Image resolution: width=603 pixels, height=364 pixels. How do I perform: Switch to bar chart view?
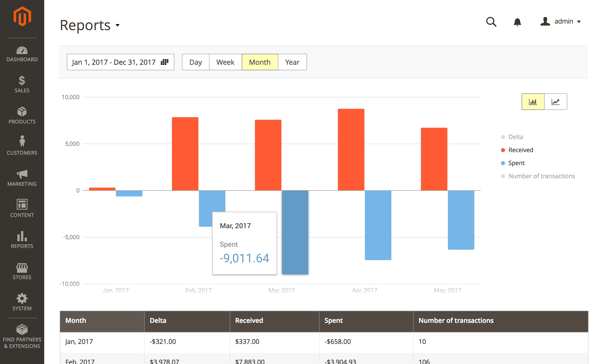point(533,102)
